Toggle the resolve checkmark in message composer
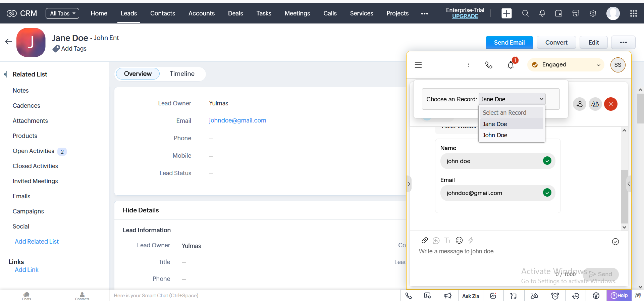644x301 pixels. 615,242
